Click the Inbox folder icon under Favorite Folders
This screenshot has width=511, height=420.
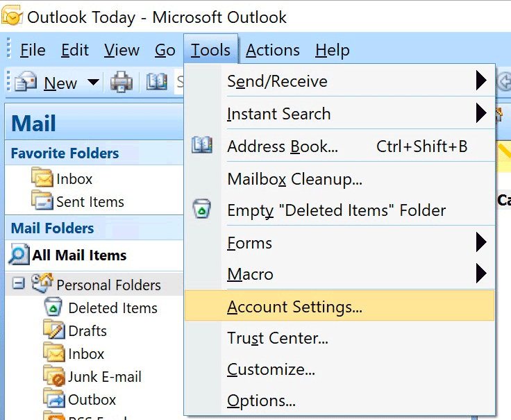click(42, 178)
